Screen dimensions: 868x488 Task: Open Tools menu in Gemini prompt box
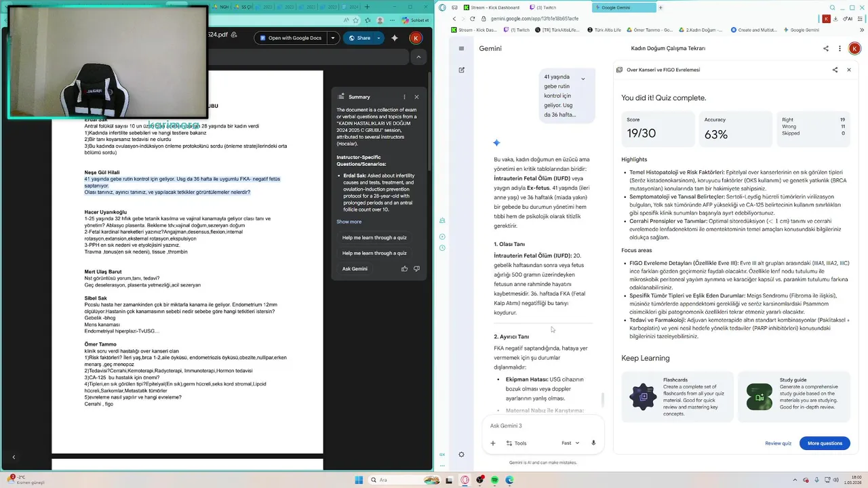click(x=516, y=443)
